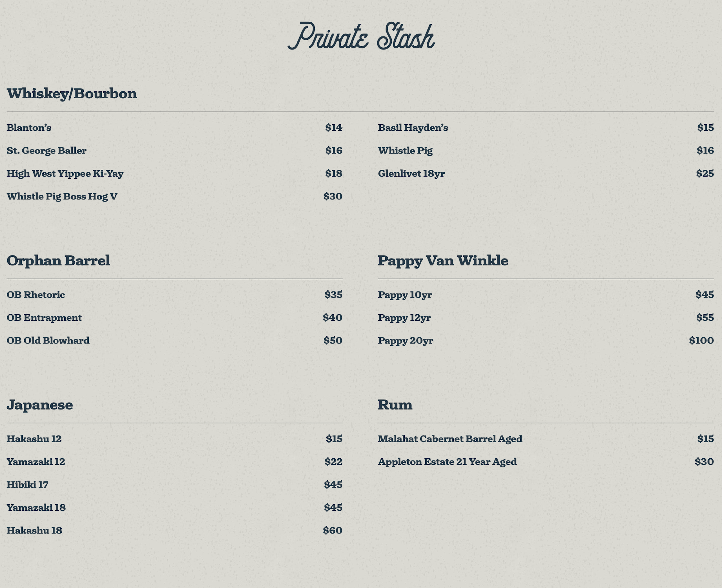Click the Pappy Van Winkle heading
The width and height of the screenshot is (722, 588).
443,260
